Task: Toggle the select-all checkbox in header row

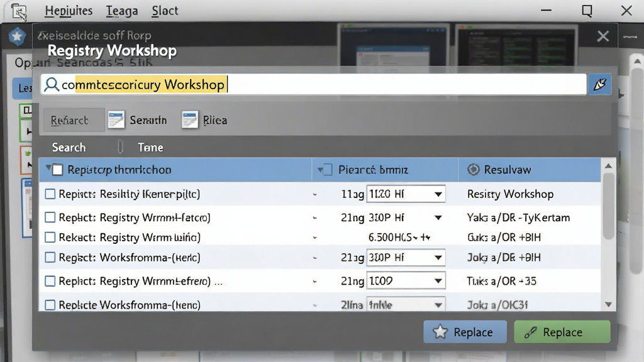Action: (58, 170)
